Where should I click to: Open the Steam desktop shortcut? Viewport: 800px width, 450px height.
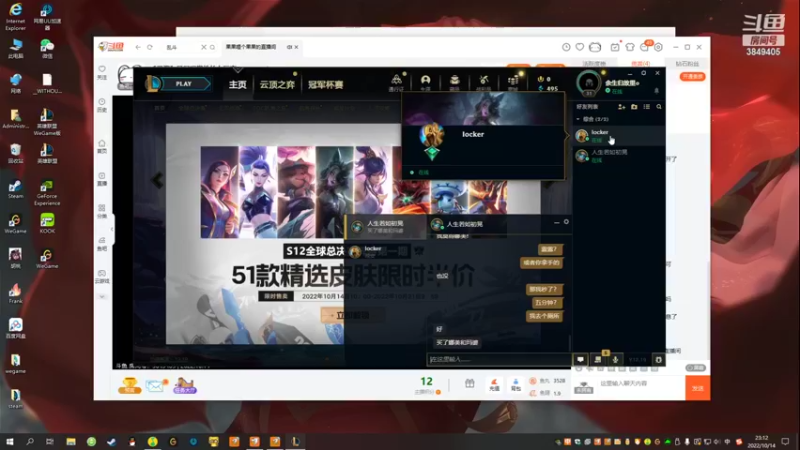pos(15,189)
